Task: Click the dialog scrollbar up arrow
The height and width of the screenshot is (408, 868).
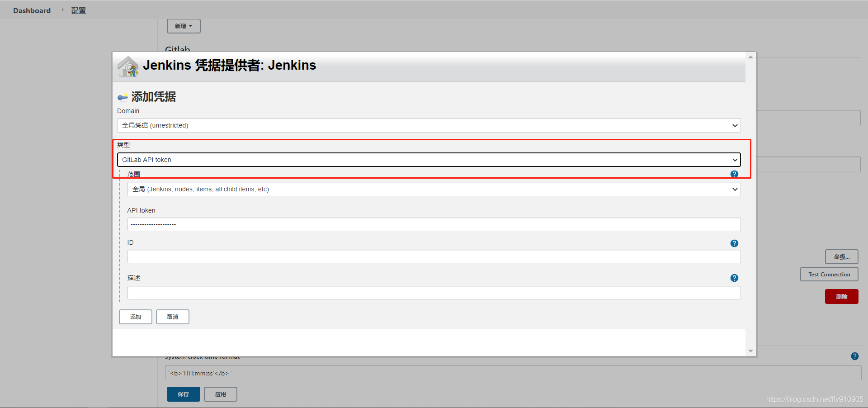Action: tap(750, 57)
